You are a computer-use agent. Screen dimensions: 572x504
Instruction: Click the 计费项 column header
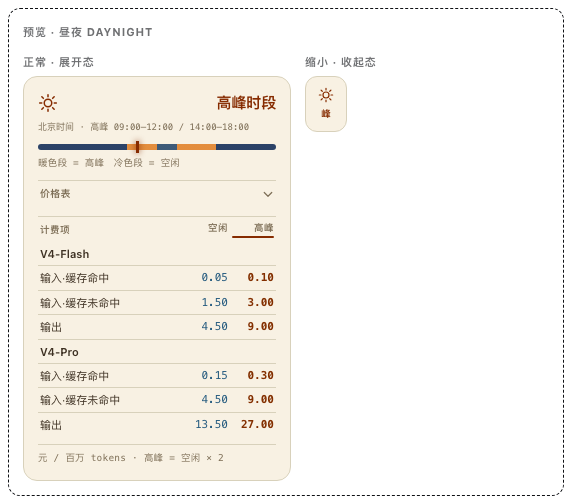point(55,229)
